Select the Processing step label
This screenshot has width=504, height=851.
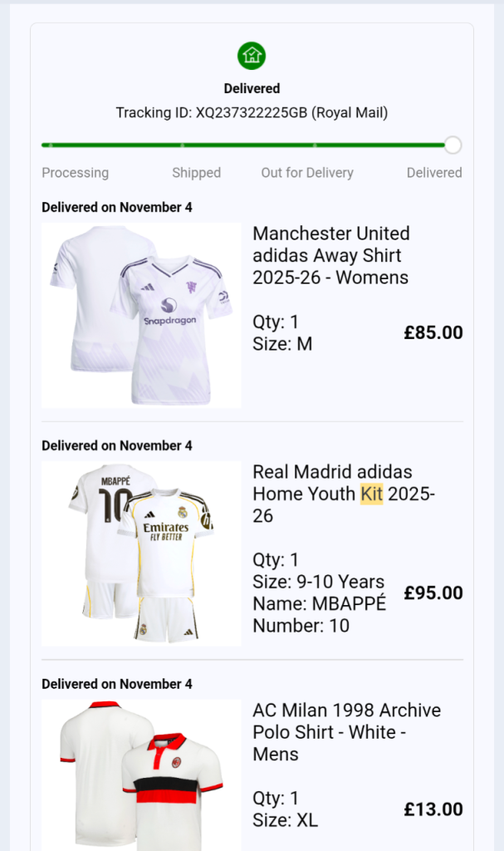[x=75, y=173]
